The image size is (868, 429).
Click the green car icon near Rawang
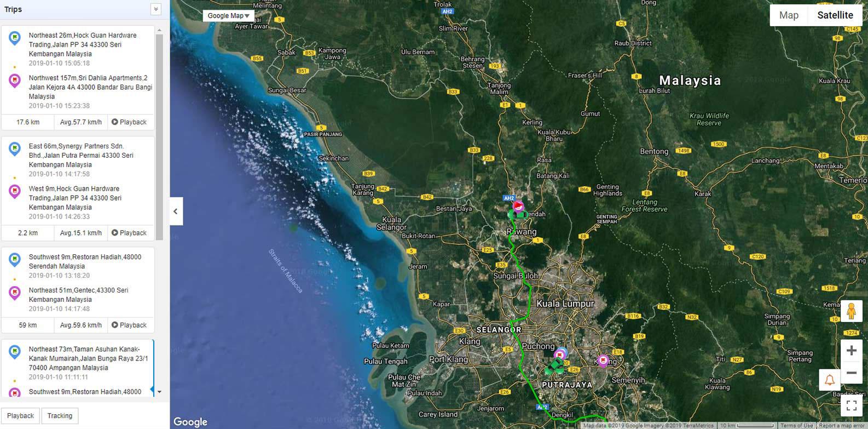click(x=517, y=214)
